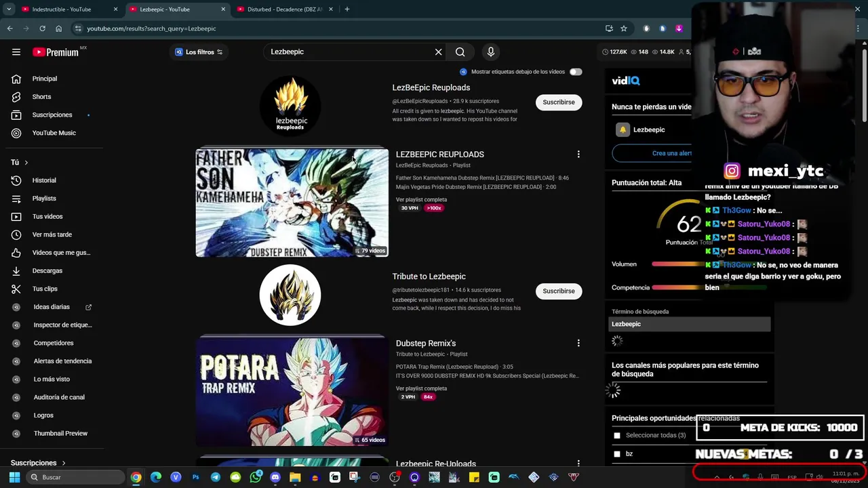This screenshot has height=488, width=868.
Task: Open Lo más visto entry
Action: (52, 380)
